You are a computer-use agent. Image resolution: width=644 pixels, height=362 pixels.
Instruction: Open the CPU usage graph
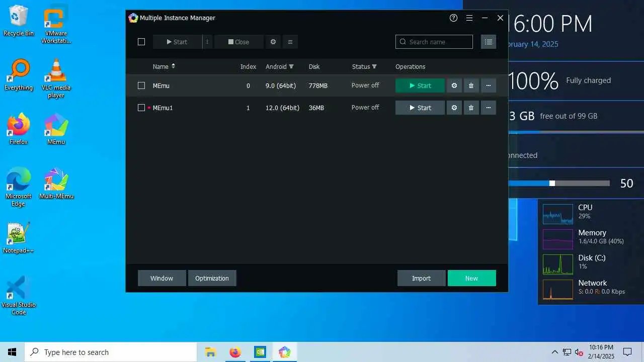557,214
